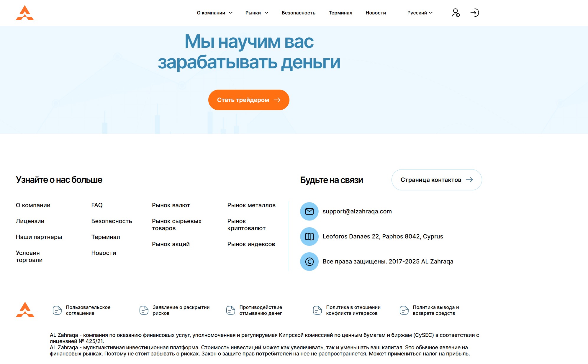This screenshot has height=364, width=588.
Task: Click the orange logo in the header
Action: coord(25,13)
